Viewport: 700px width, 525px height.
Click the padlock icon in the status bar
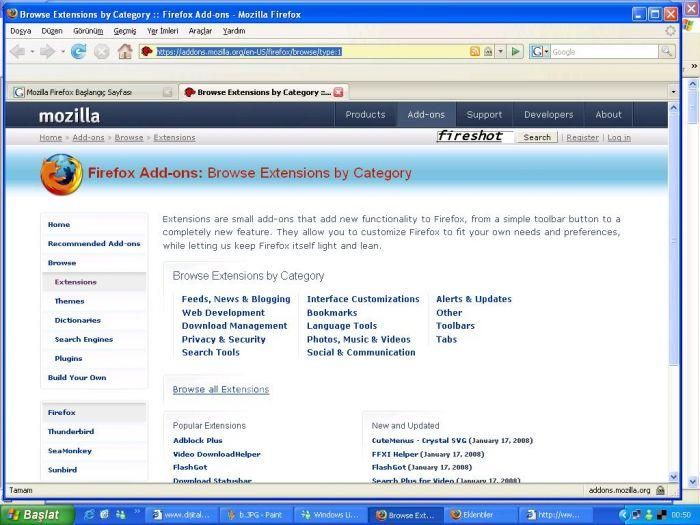click(x=661, y=491)
